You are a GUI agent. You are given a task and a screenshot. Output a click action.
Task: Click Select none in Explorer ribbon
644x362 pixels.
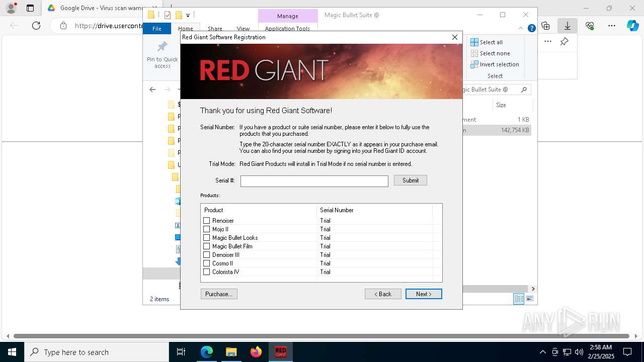pyautogui.click(x=490, y=53)
